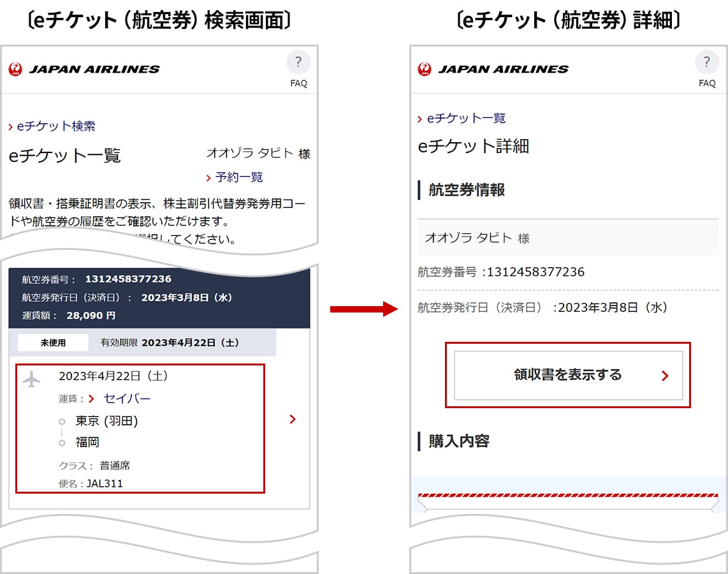Image resolution: width=728 pixels, height=574 pixels.
Task: Open FAQ help icon on eチケット検索画面
Action: coord(298,63)
